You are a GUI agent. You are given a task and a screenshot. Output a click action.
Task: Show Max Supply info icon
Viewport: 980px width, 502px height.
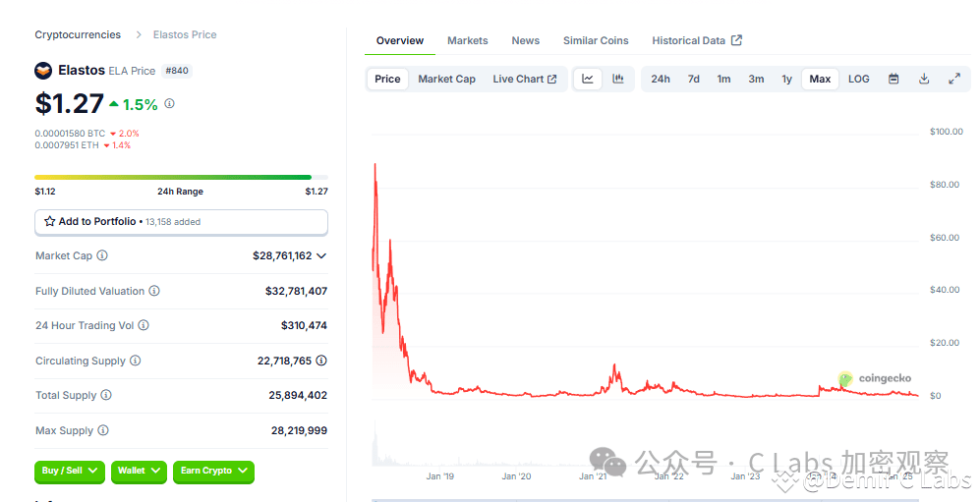pyautogui.click(x=103, y=430)
